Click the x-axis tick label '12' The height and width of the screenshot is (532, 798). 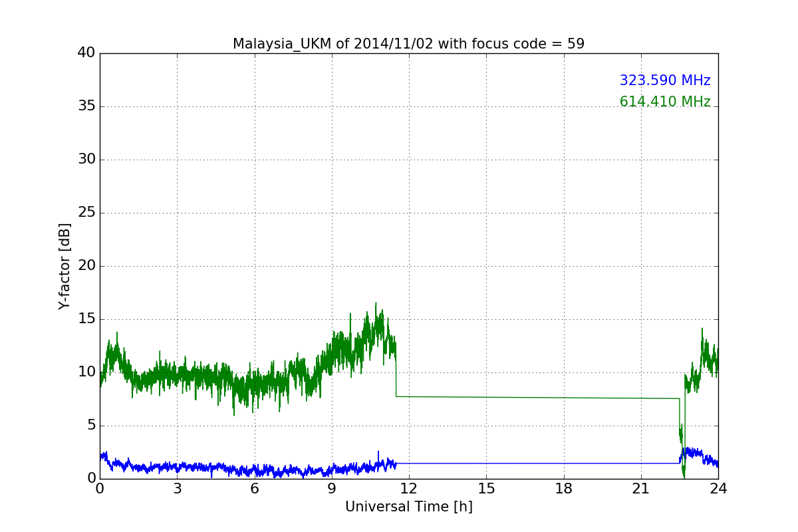click(x=409, y=488)
